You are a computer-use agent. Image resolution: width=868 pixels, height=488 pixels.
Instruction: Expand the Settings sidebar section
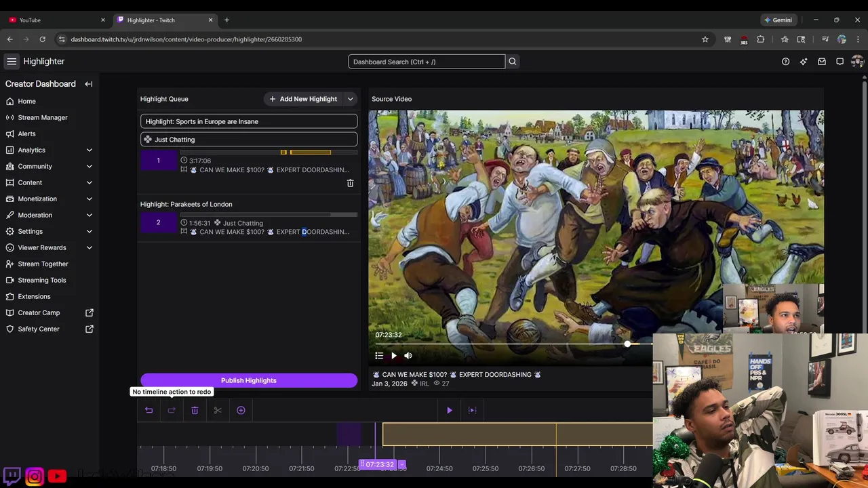pyautogui.click(x=90, y=231)
